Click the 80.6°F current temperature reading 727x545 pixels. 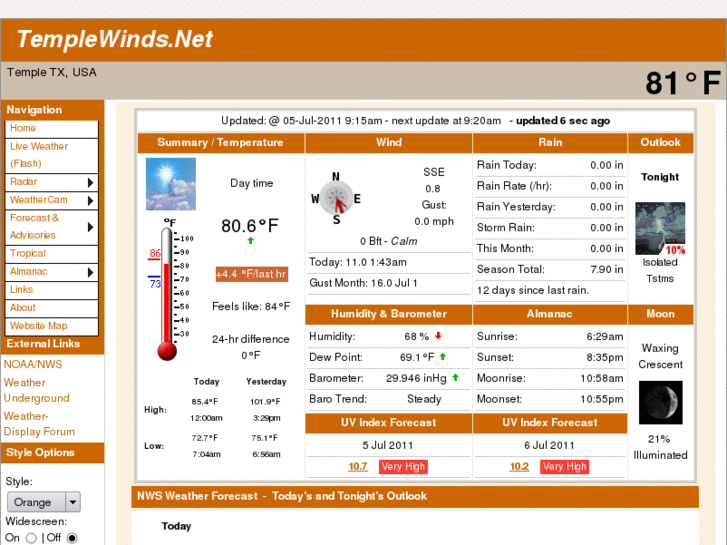coord(250,226)
